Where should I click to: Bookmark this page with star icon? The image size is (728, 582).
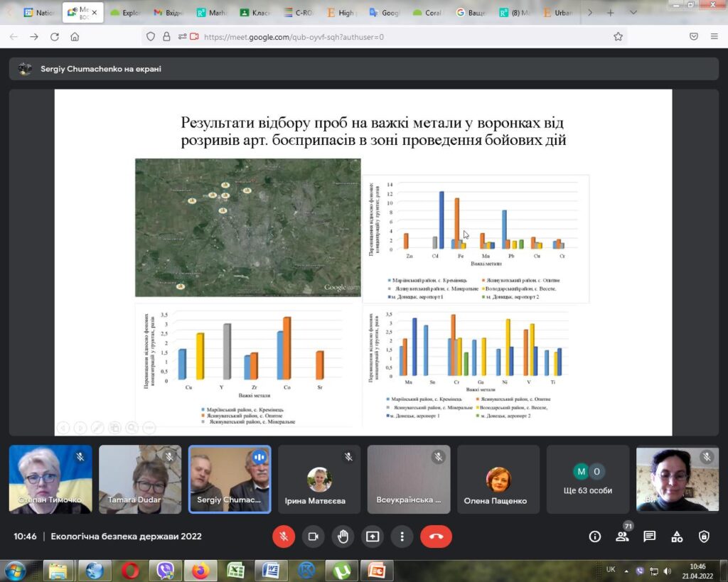pos(618,36)
